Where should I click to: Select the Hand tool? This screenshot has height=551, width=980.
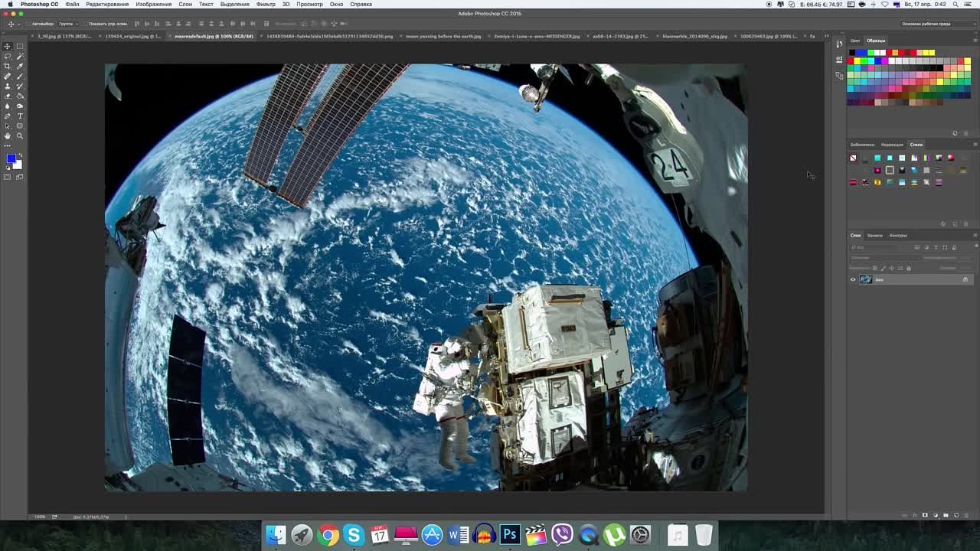point(8,136)
